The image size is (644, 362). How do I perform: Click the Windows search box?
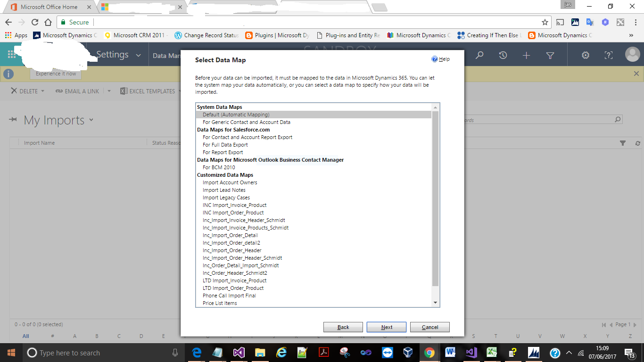point(101,353)
